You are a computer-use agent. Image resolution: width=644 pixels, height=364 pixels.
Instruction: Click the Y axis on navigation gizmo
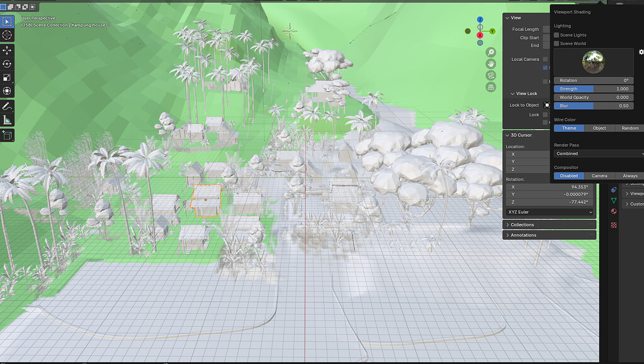pyautogui.click(x=492, y=31)
